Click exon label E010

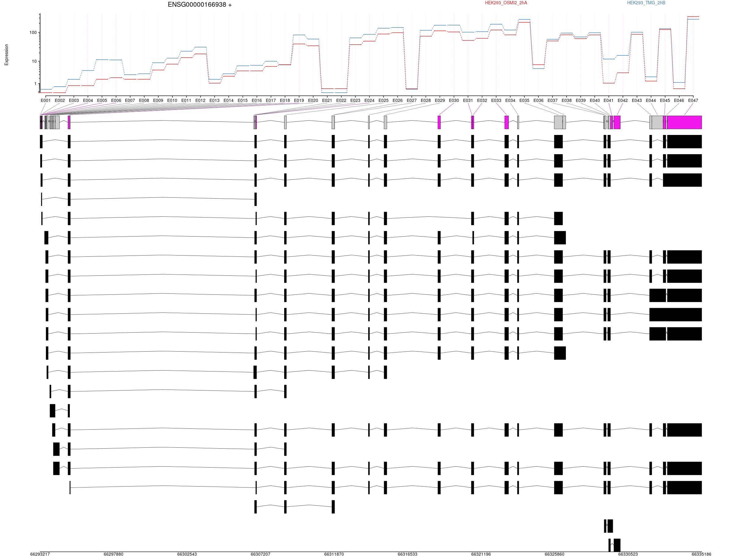[x=172, y=100]
